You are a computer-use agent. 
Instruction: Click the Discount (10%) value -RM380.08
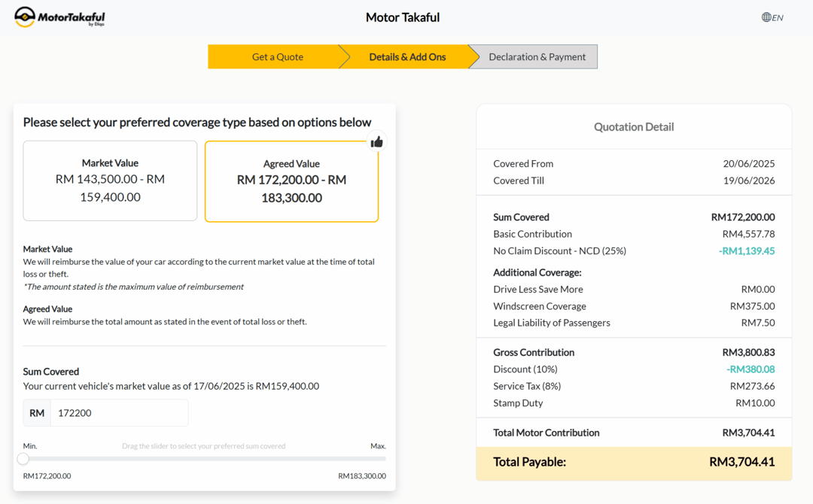tap(751, 369)
